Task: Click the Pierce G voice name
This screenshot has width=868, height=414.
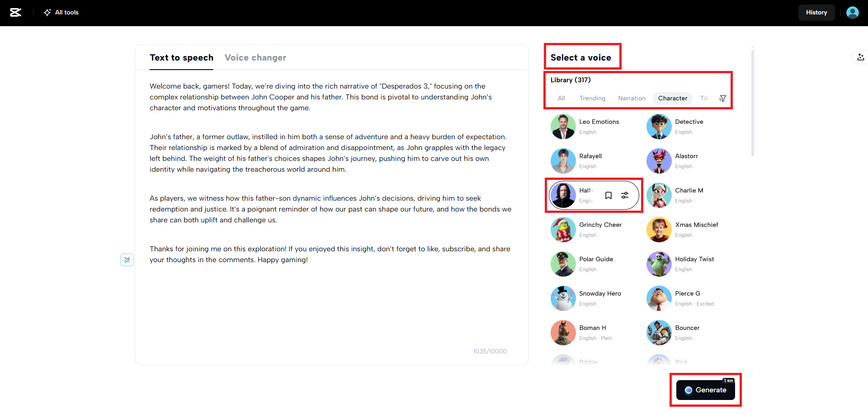Action: pyautogui.click(x=688, y=293)
